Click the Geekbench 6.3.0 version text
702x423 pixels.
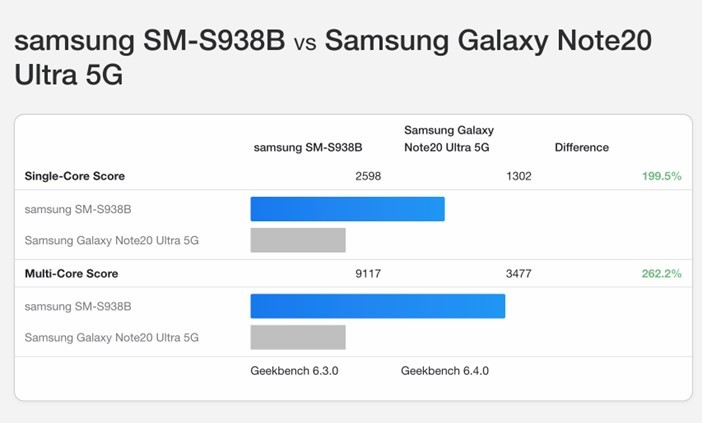coord(294,371)
